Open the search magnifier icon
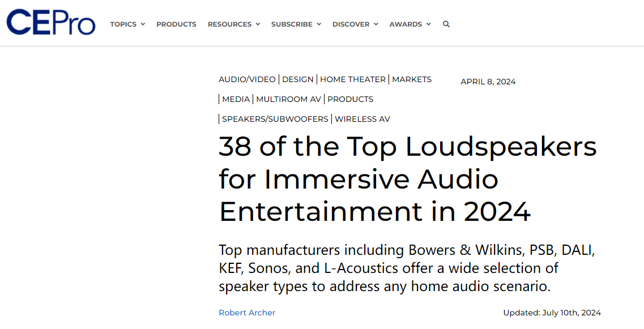644x329 pixels. [x=446, y=24]
